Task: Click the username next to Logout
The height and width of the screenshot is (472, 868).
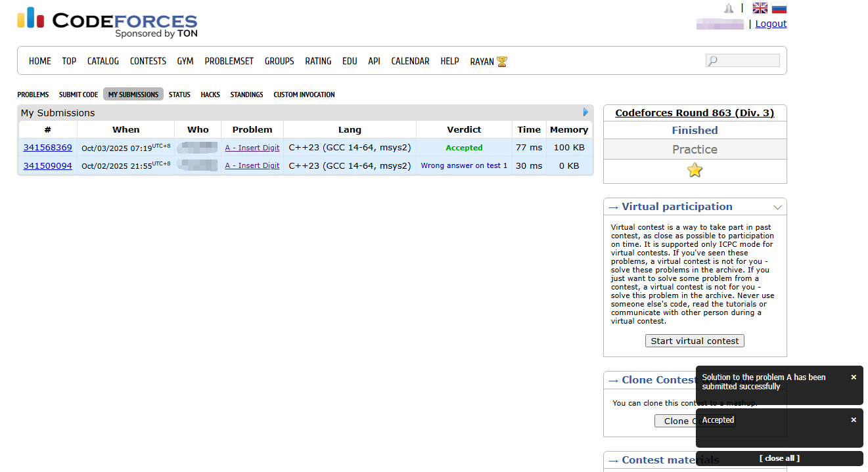Action: (x=720, y=24)
